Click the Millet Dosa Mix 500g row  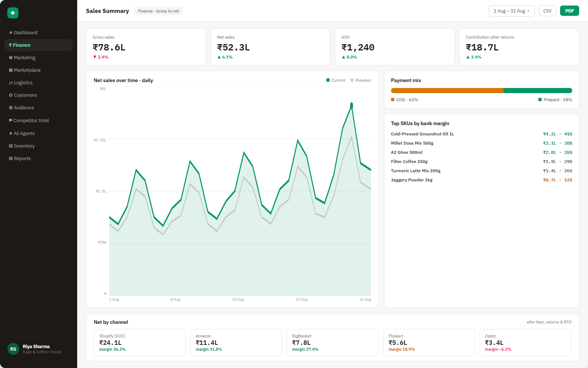pos(481,143)
